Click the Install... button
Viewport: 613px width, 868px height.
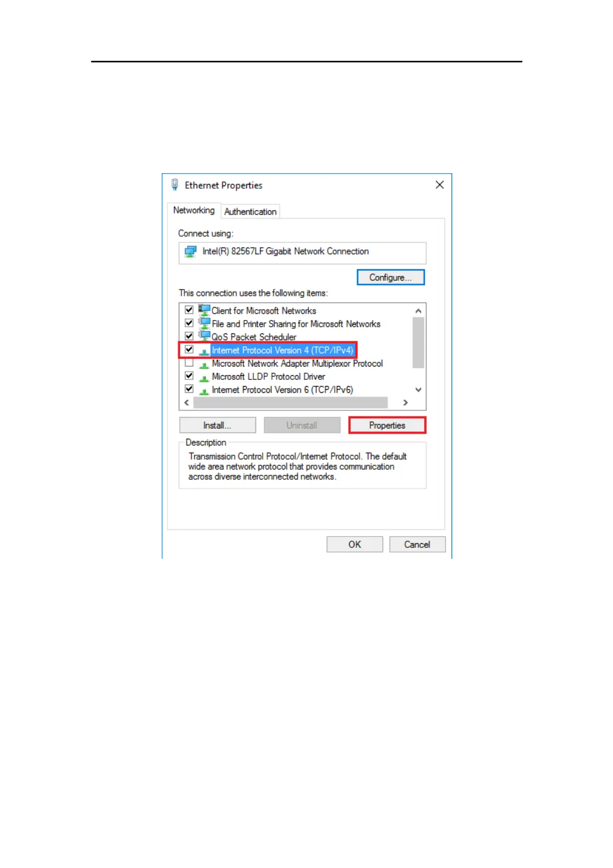217,425
